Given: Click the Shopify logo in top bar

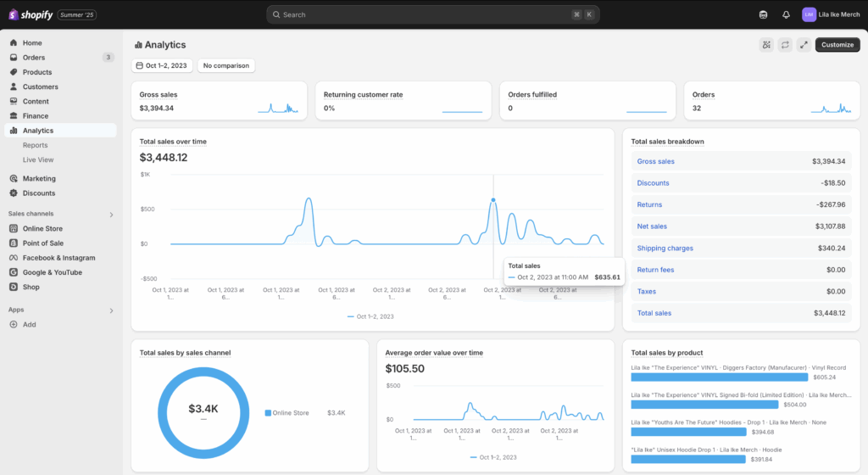Looking at the screenshot, I should coord(31,14).
